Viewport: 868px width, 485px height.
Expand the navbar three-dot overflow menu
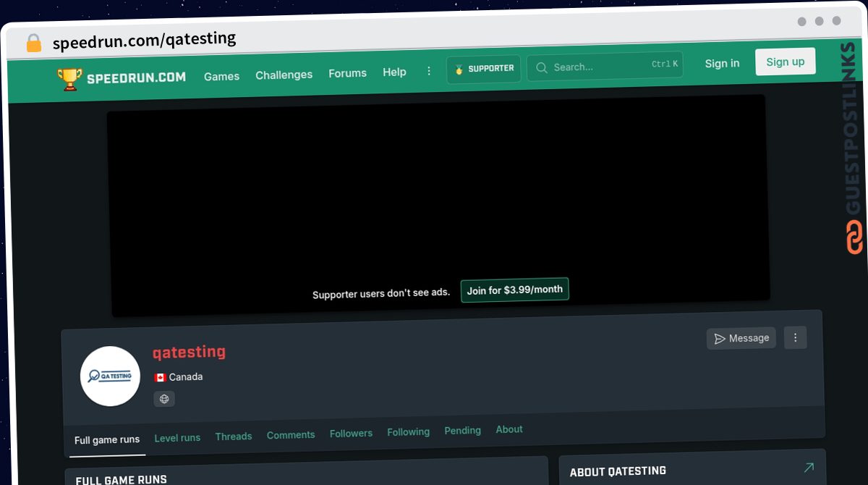point(429,71)
